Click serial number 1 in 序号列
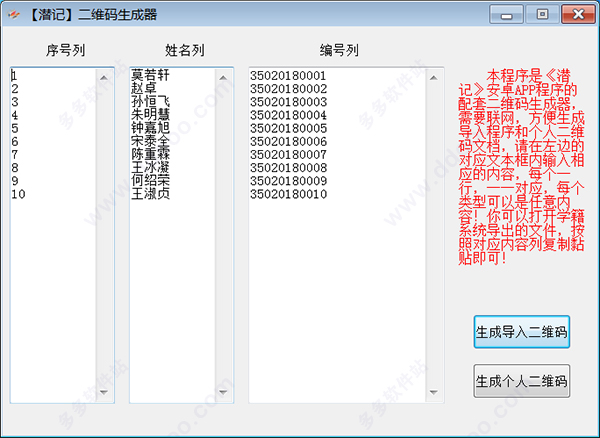This screenshot has width=600, height=438. coord(15,76)
